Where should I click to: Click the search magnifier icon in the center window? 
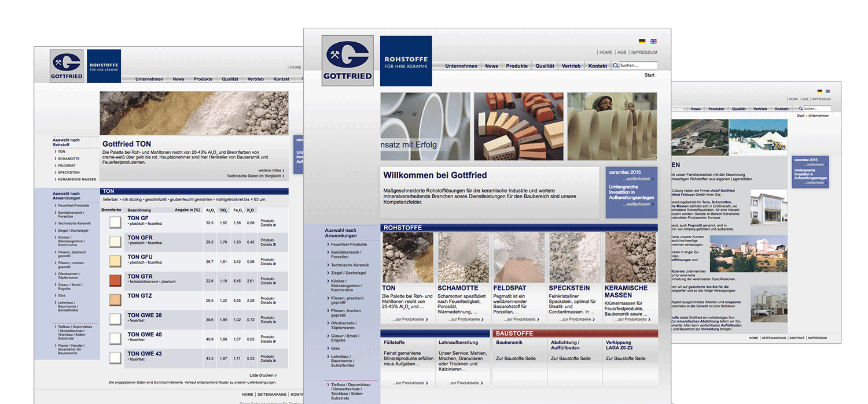tap(616, 66)
